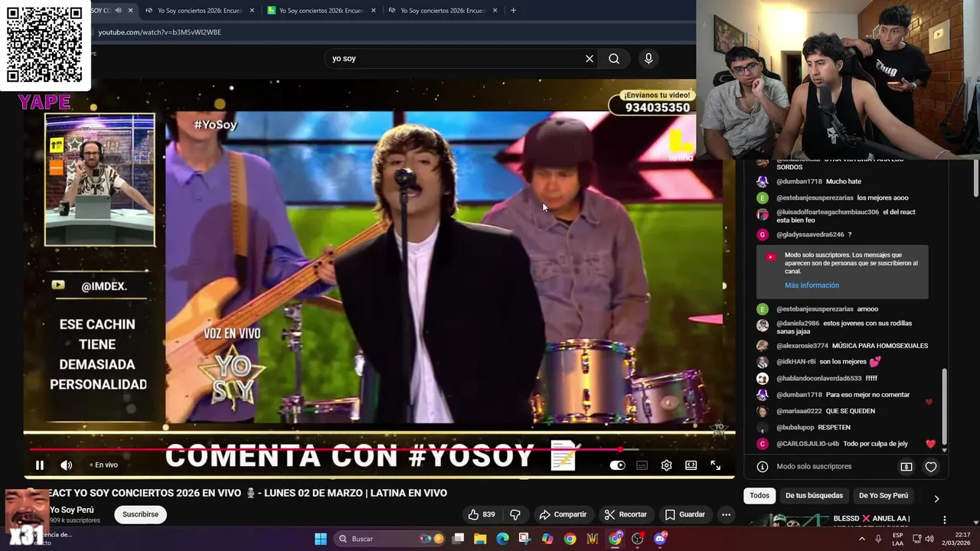Viewport: 980px width, 551px height.
Task: Open video player settings gear
Action: [x=667, y=465]
